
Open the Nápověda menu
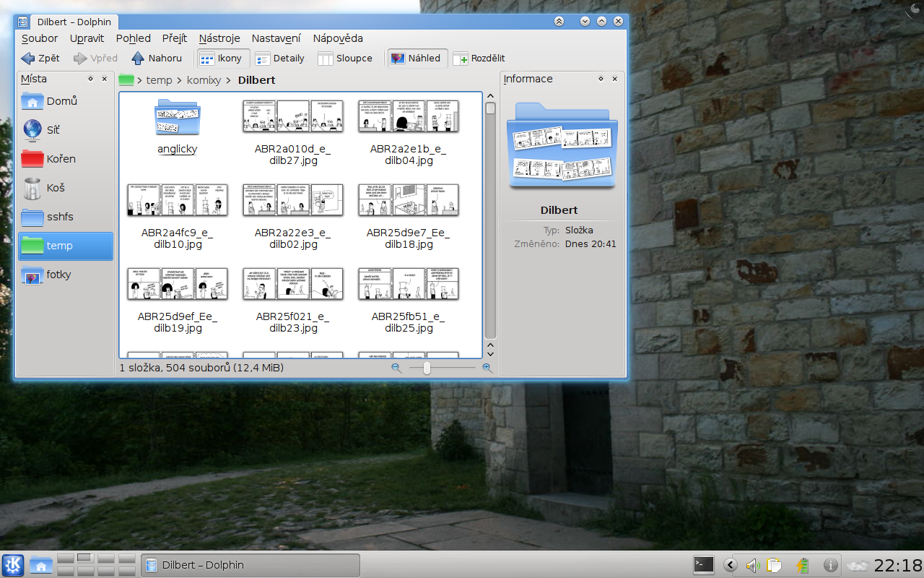tap(338, 38)
